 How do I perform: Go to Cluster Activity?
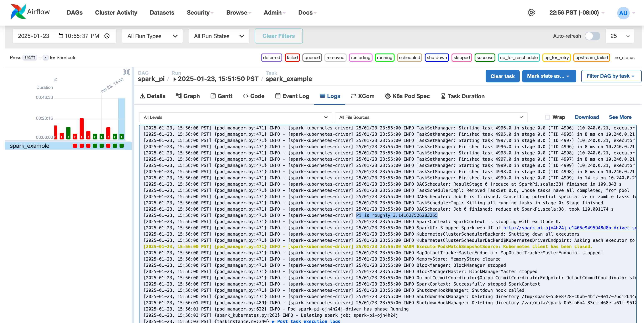coord(116,12)
